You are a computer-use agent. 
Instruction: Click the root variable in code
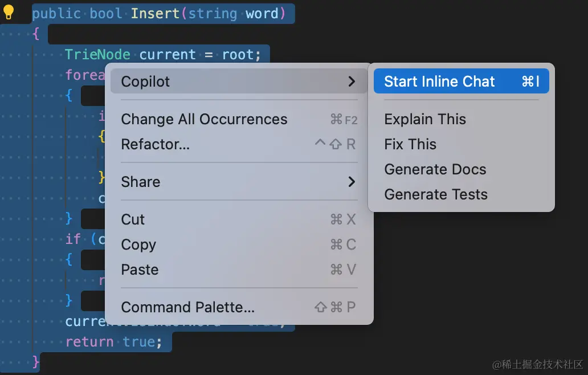pyautogui.click(x=237, y=55)
